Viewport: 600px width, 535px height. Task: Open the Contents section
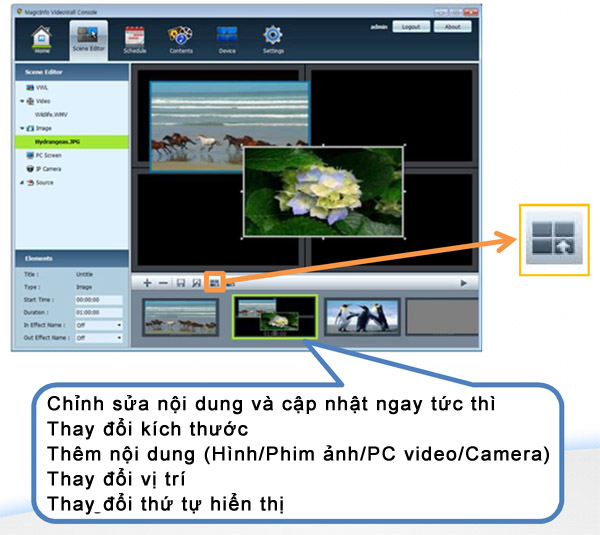pos(181,38)
